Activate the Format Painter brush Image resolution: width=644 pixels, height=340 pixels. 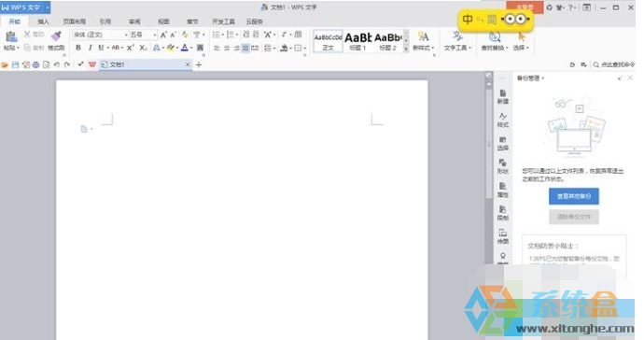(56, 37)
